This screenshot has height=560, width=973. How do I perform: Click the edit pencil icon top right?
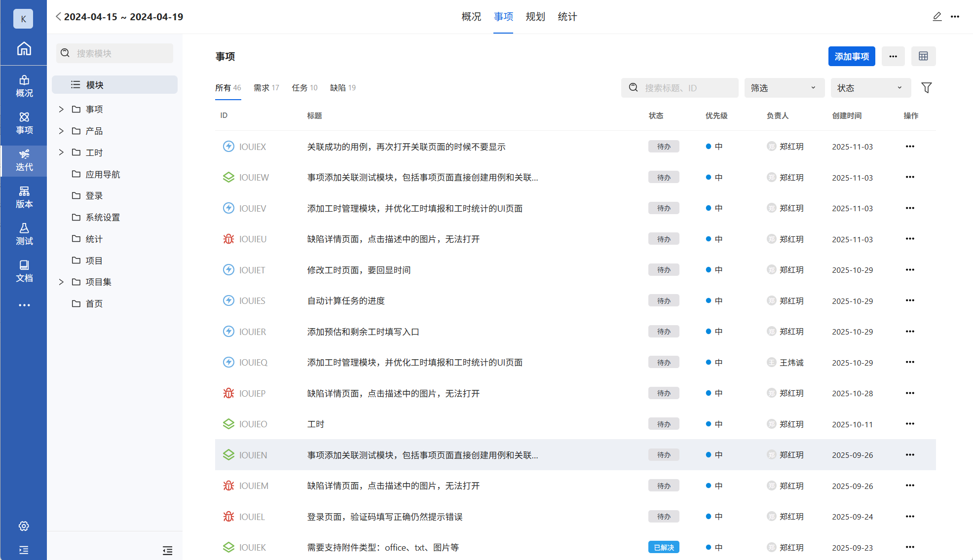pos(937,17)
